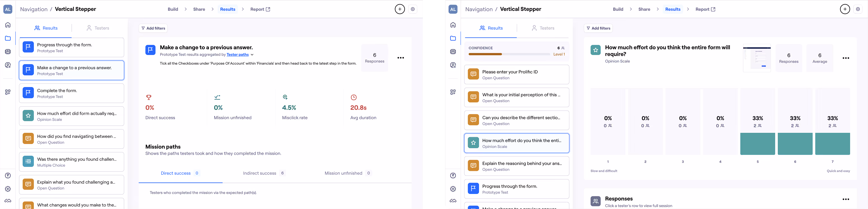Select Results tab in left window panel
The width and height of the screenshot is (868, 209).
(x=46, y=28)
